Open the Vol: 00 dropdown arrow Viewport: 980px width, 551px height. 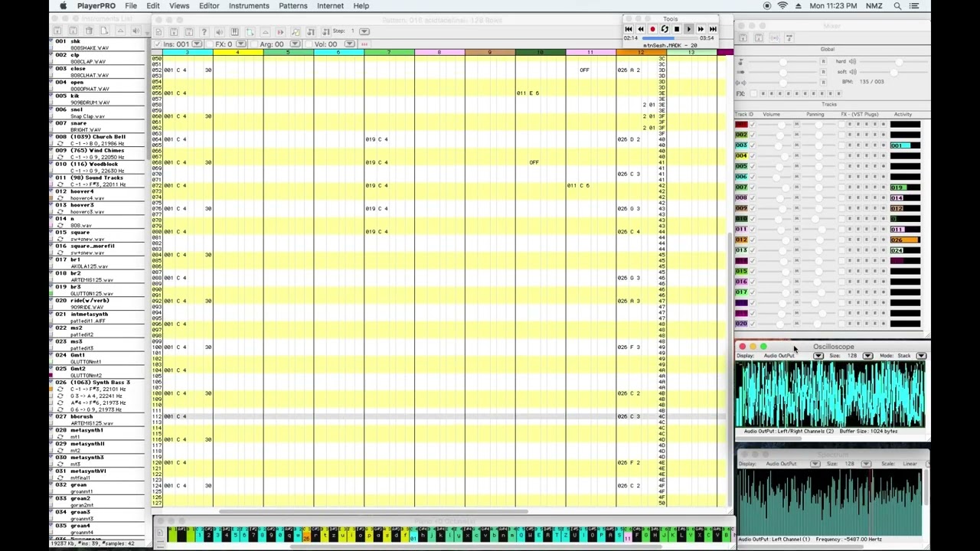[x=350, y=44]
